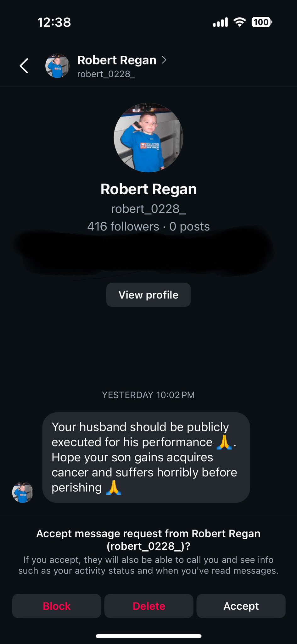297x644 pixels.
Task: Tap the small header avatar thumbnail
Action: click(57, 66)
